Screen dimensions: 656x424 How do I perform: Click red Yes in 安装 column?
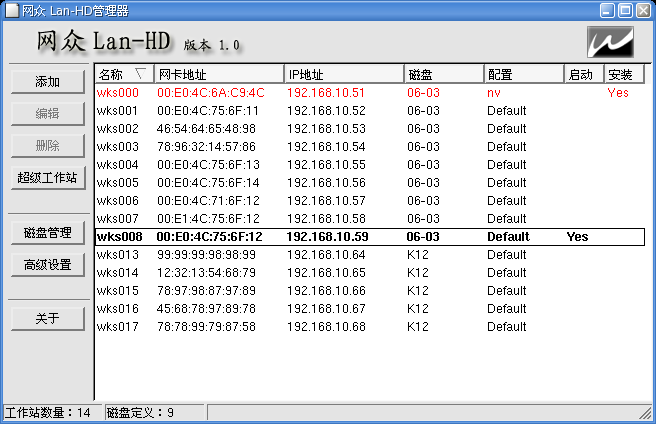(618, 93)
